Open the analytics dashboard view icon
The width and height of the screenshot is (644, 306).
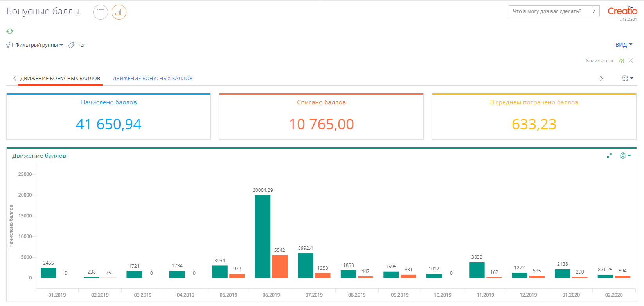(x=119, y=12)
